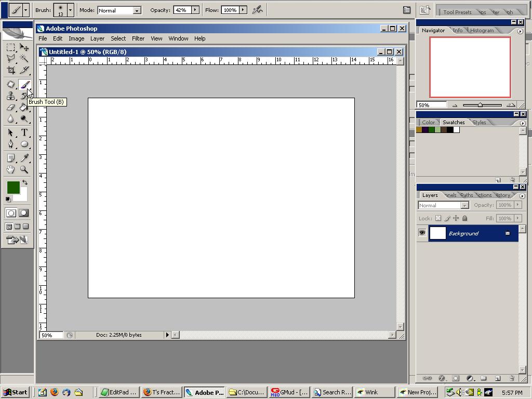Open the Filter menu

click(x=138, y=38)
